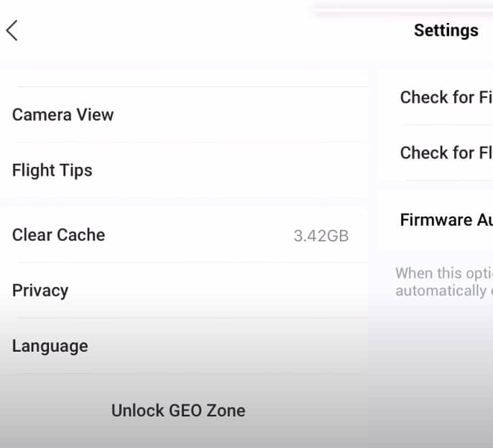
Task: Click the Check for Fl… entry
Action: point(446,153)
